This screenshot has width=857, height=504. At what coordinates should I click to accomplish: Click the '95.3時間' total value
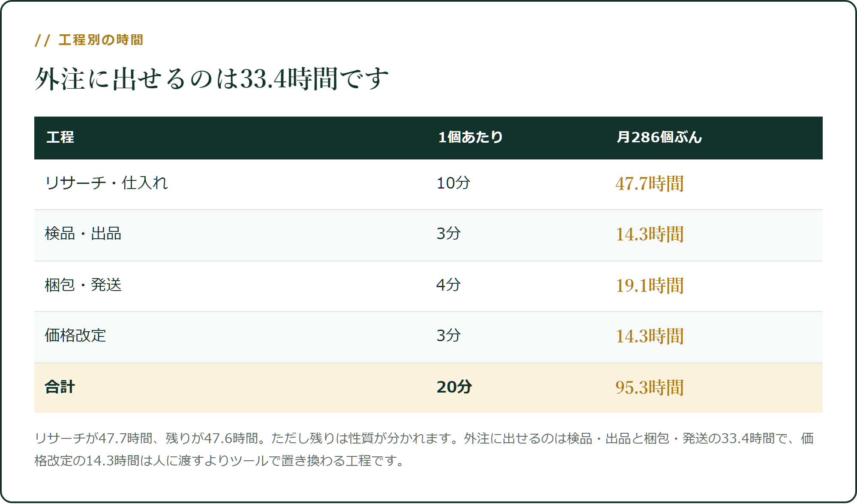pos(650,388)
